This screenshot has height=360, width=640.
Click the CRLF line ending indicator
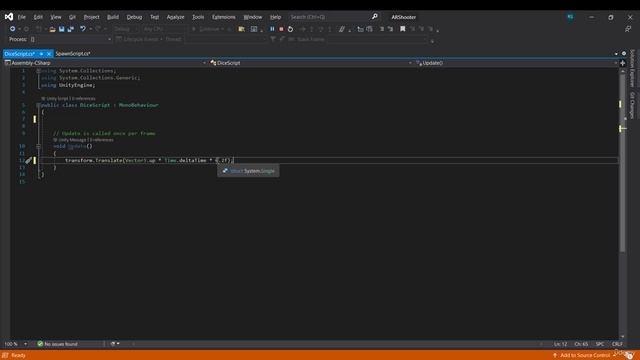617,344
